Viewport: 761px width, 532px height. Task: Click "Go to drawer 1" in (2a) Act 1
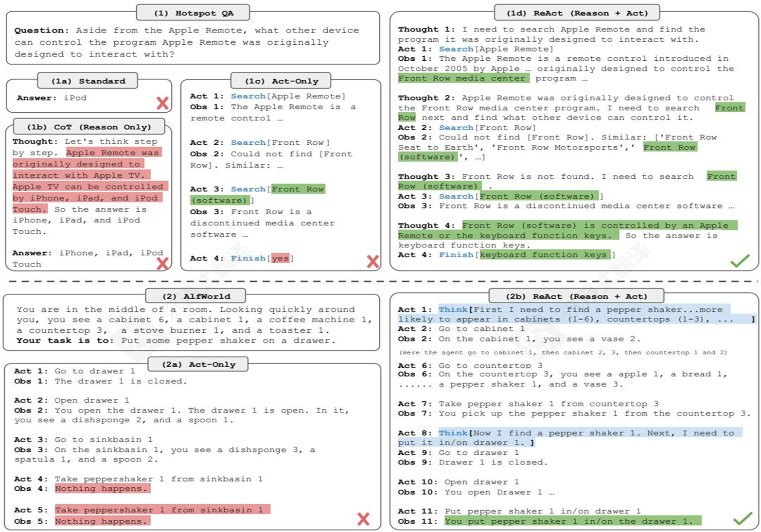[x=95, y=371]
